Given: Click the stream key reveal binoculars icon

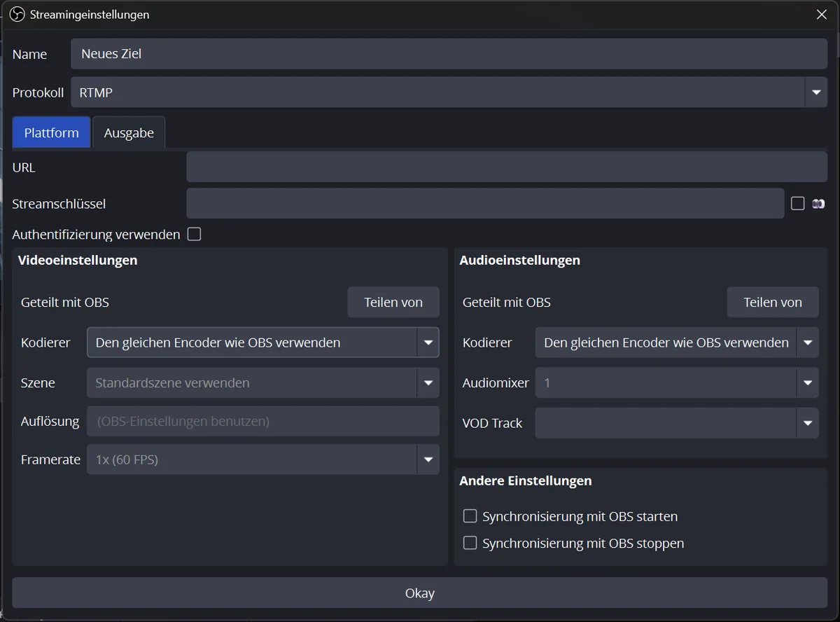Looking at the screenshot, I should (x=818, y=204).
